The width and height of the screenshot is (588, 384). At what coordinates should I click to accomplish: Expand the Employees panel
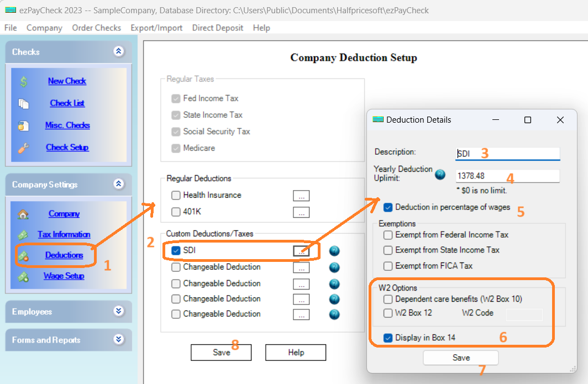point(118,311)
